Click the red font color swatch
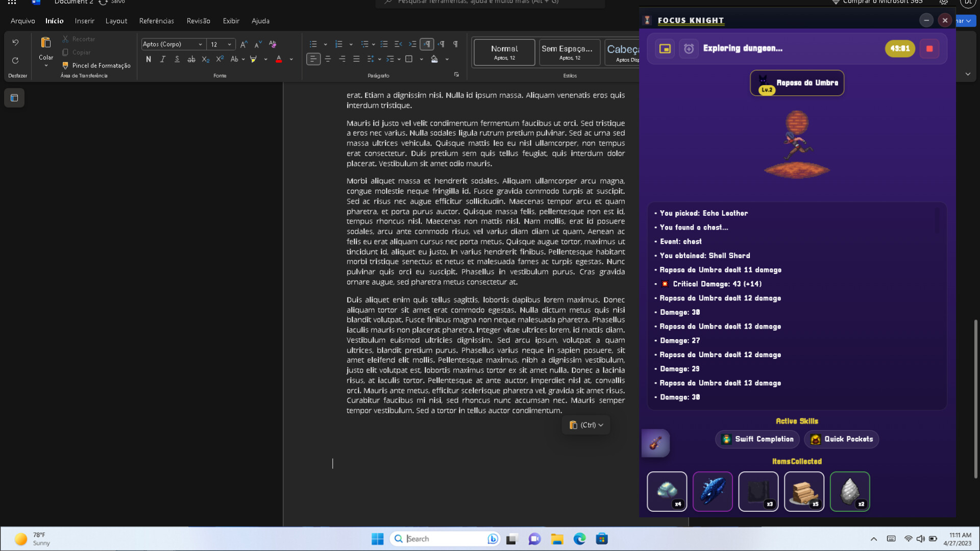This screenshot has height=551, width=980. pos(278,59)
